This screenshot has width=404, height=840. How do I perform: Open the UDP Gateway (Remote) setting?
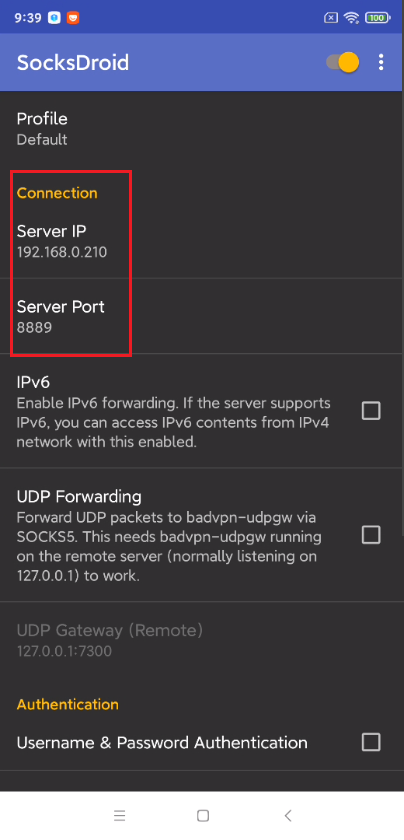[x=202, y=640]
